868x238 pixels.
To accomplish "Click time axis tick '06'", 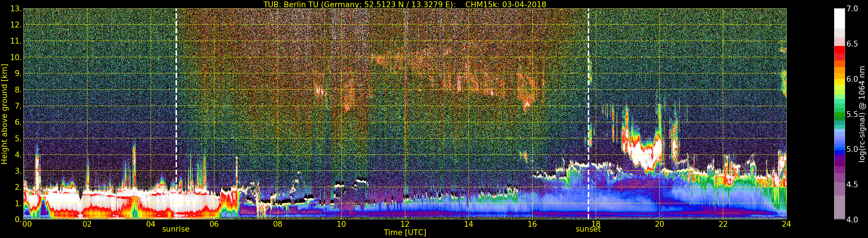I will point(214,224).
